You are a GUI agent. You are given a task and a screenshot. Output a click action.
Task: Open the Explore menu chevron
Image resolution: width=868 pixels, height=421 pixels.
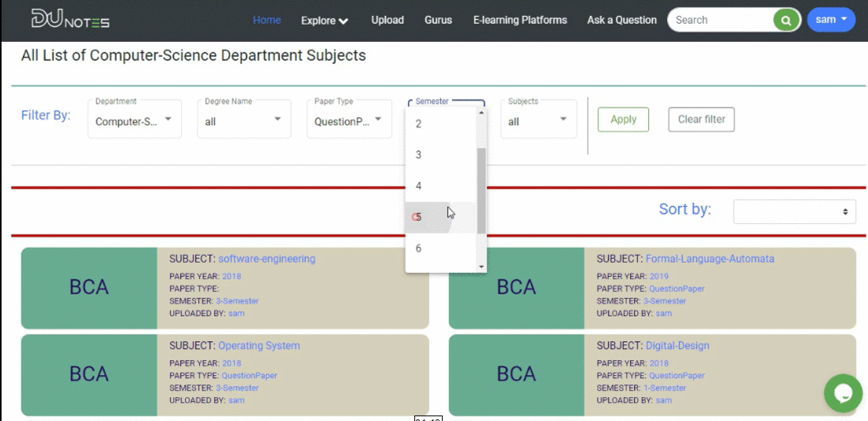click(x=343, y=21)
